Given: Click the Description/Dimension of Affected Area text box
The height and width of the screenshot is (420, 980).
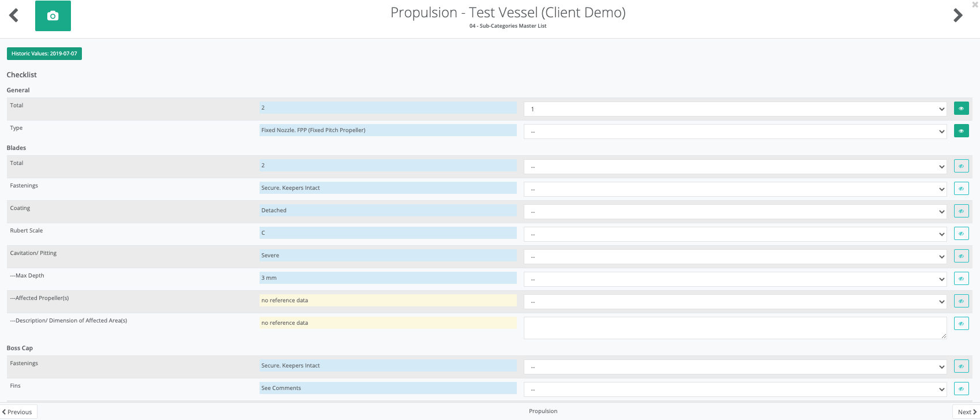Looking at the screenshot, I should pos(734,328).
